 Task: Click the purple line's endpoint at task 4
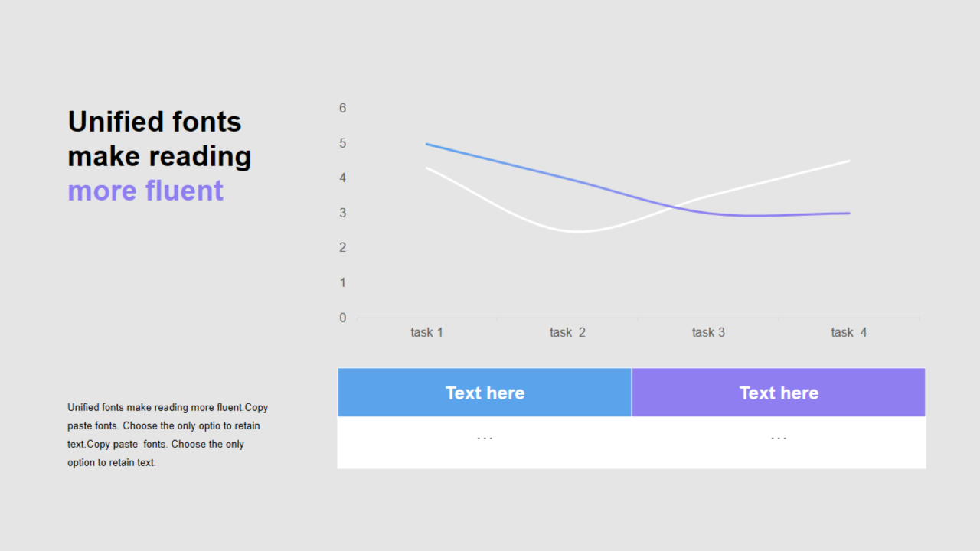click(x=849, y=214)
